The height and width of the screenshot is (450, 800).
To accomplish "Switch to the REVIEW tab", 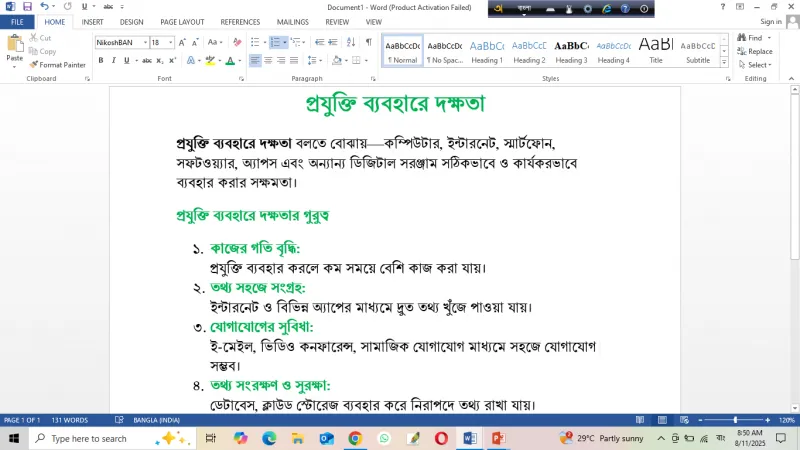I will tap(337, 22).
